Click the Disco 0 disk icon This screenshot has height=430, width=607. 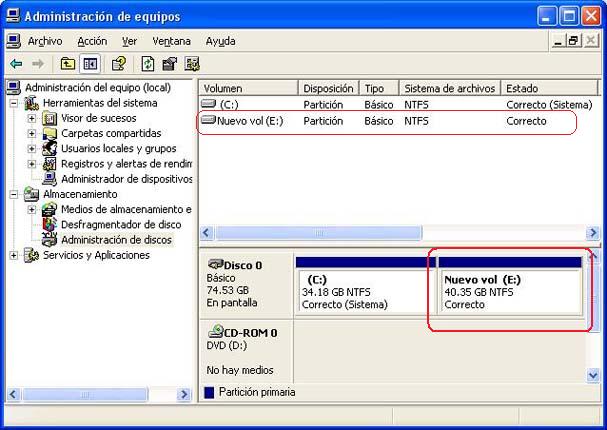[x=215, y=264]
